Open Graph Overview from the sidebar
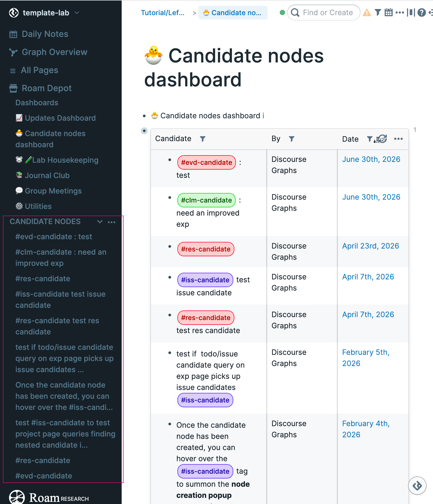The image size is (433, 504). point(48,52)
